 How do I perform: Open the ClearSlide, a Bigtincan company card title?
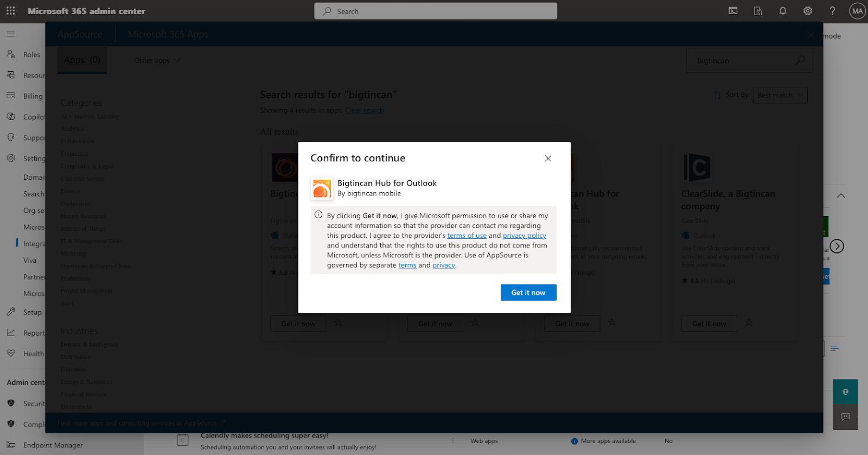tap(728, 200)
